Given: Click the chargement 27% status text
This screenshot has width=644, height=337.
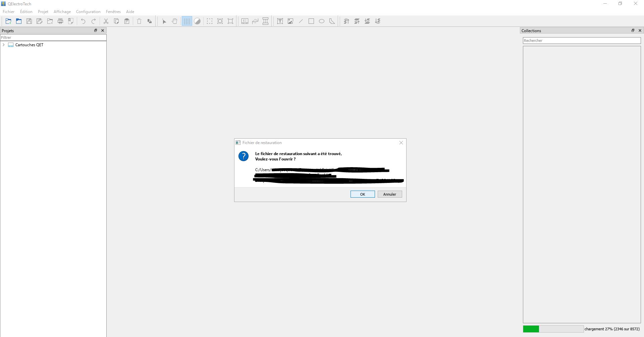Looking at the screenshot, I should (x=612, y=329).
